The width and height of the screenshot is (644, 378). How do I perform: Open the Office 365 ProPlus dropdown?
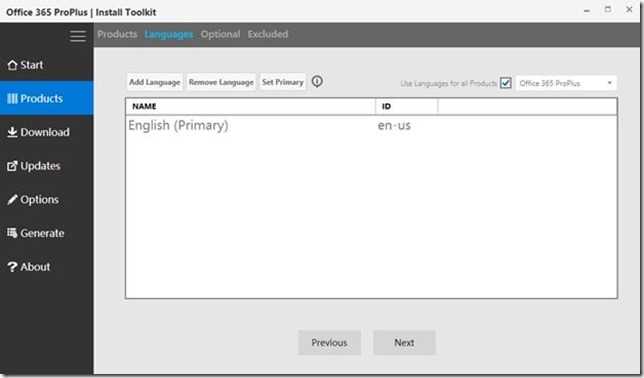click(x=566, y=83)
